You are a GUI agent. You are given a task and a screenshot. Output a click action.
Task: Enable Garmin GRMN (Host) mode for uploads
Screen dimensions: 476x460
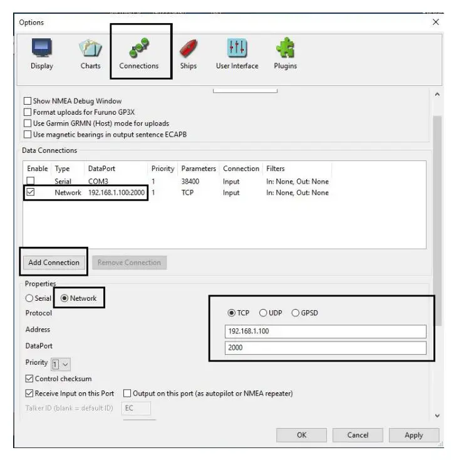28,123
